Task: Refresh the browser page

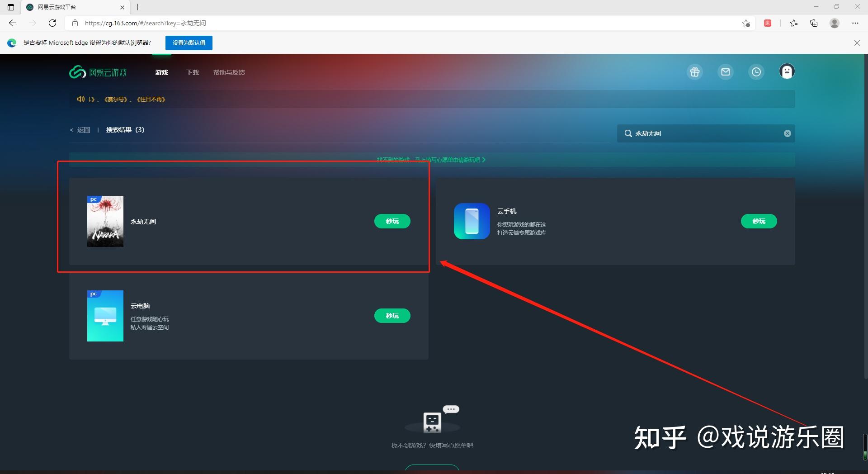Action: click(52, 23)
